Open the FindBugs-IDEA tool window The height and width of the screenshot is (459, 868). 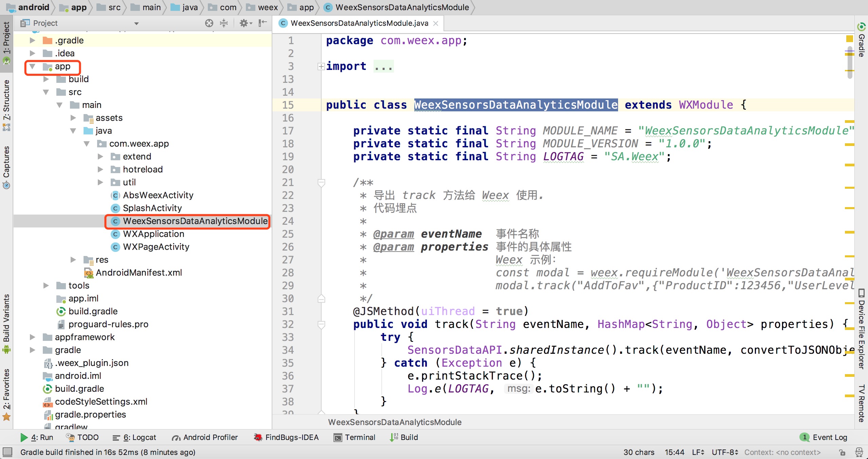tap(286, 437)
